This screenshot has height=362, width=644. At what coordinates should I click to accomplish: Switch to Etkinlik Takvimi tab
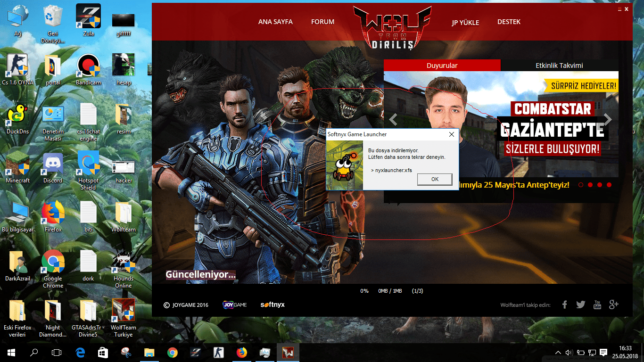(x=560, y=66)
